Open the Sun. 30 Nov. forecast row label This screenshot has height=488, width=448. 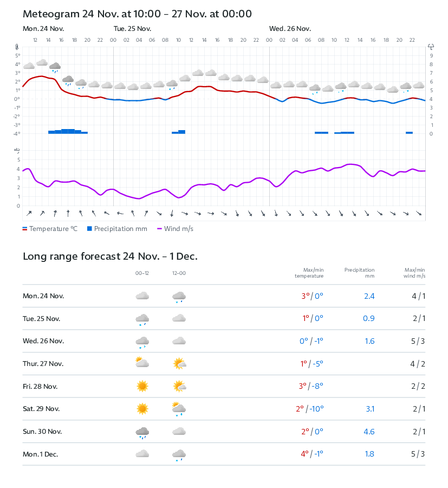tap(42, 432)
